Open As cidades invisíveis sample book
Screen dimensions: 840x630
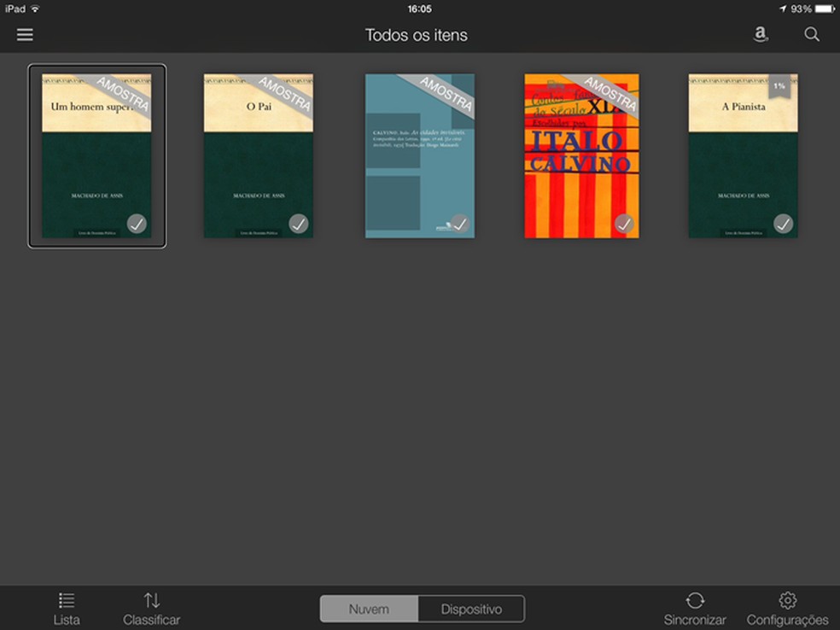click(x=420, y=156)
